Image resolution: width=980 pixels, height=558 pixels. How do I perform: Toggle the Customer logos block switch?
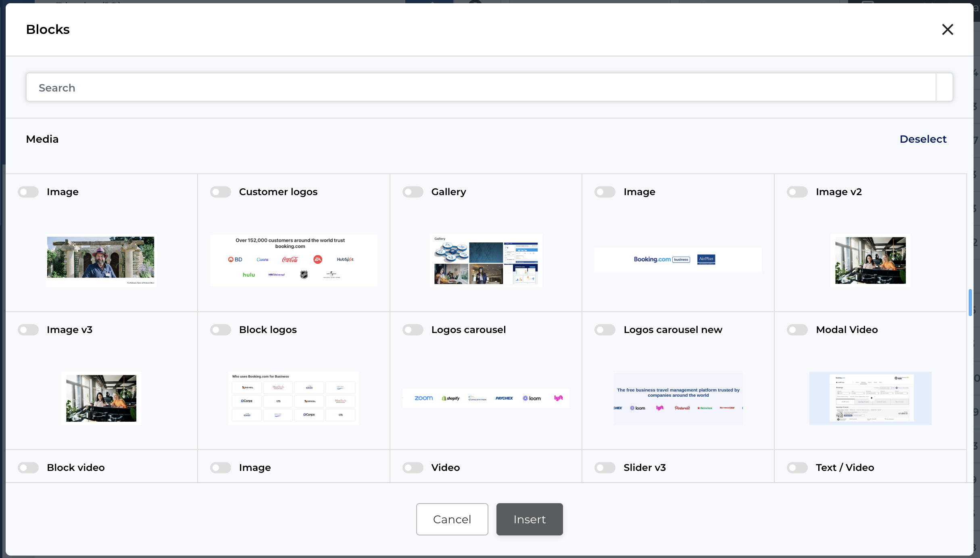click(221, 192)
